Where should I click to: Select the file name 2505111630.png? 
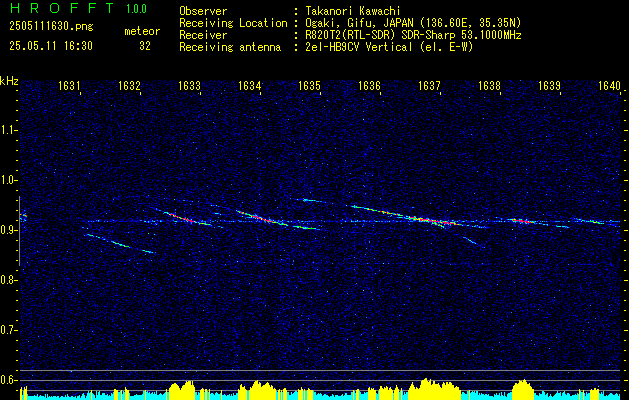click(x=51, y=26)
